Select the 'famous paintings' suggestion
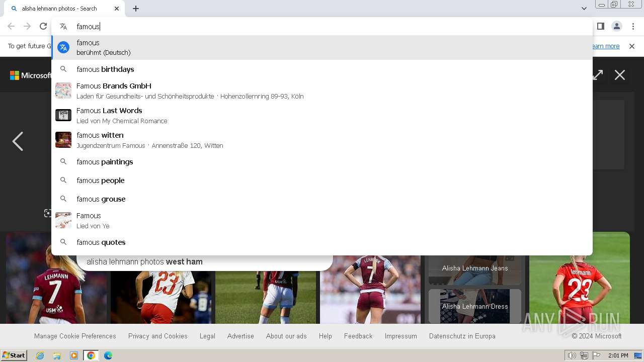644x362 pixels. 322,162
